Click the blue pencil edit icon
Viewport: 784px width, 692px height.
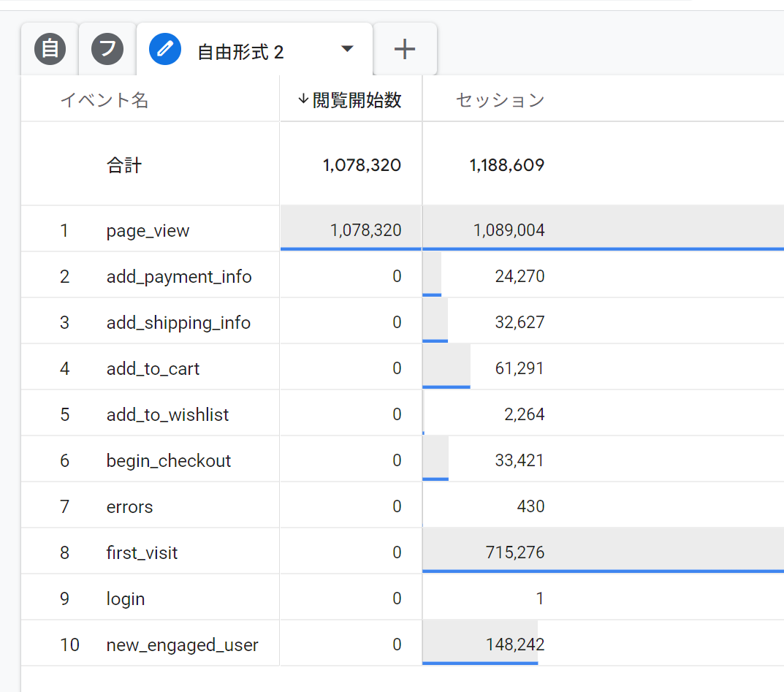coord(165,49)
